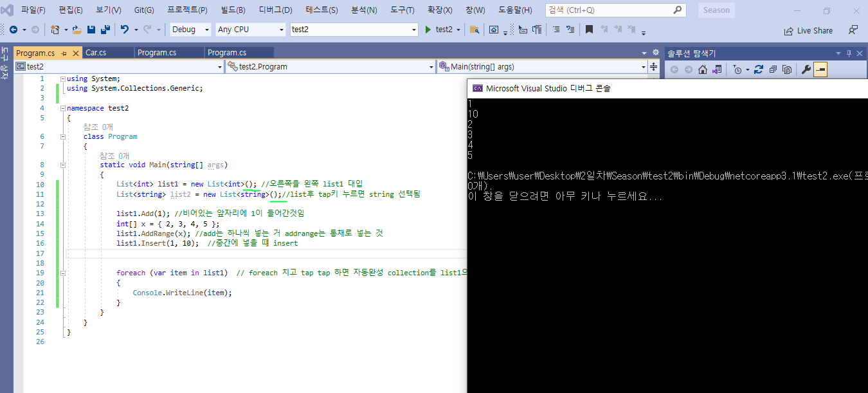
Task: Open the 도구(T) menu
Action: pyautogui.click(x=402, y=10)
